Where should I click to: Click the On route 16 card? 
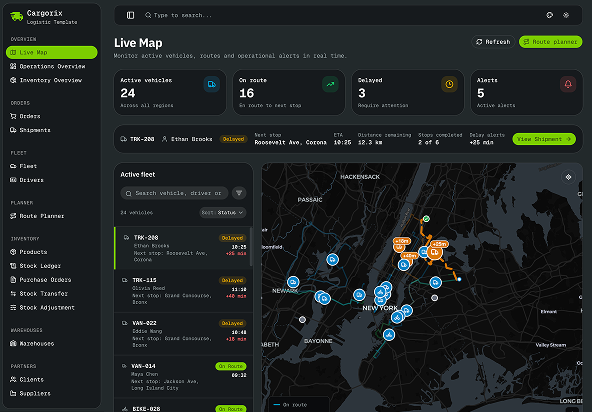click(289, 92)
